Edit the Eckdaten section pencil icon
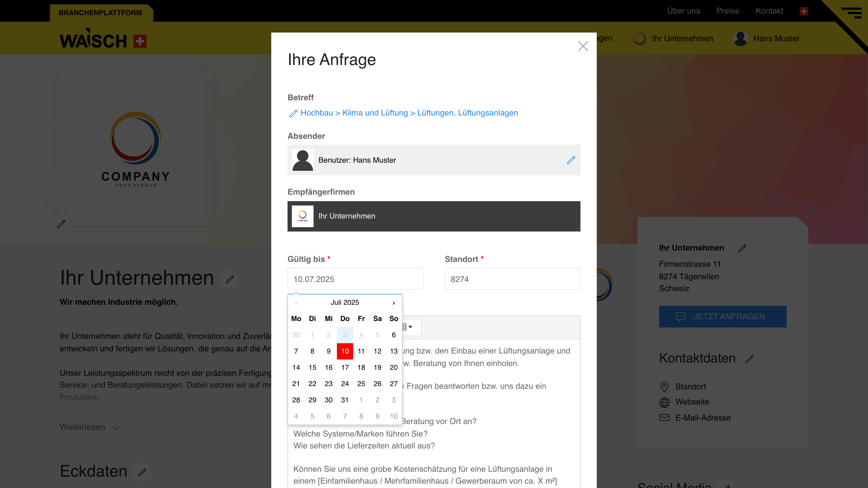The height and width of the screenshot is (488, 868). click(142, 472)
